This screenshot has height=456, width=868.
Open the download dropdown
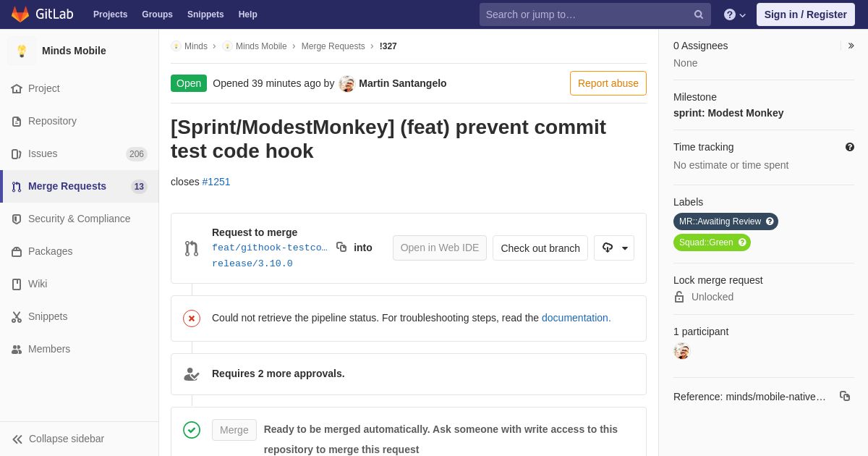(614, 248)
